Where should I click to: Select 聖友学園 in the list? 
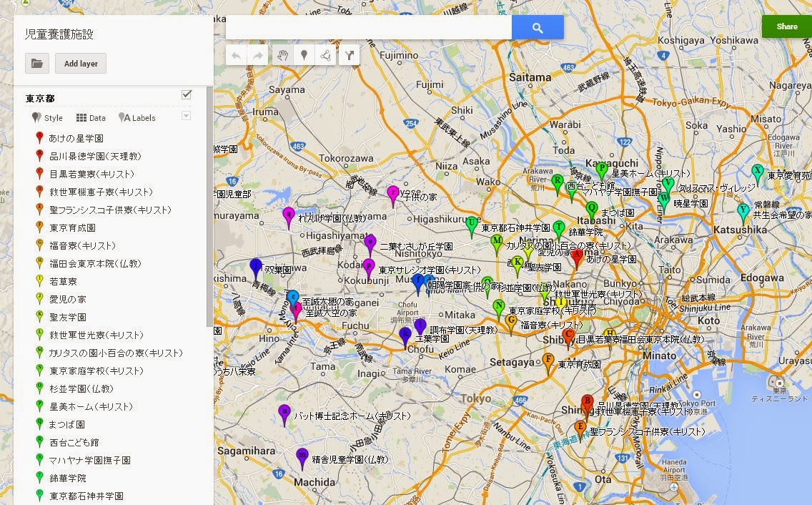[67, 318]
